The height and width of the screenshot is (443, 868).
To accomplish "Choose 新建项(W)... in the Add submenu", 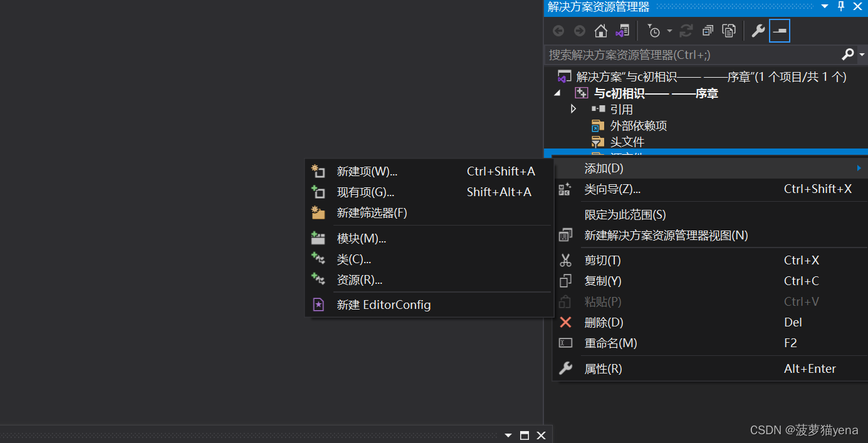I will 429,171.
